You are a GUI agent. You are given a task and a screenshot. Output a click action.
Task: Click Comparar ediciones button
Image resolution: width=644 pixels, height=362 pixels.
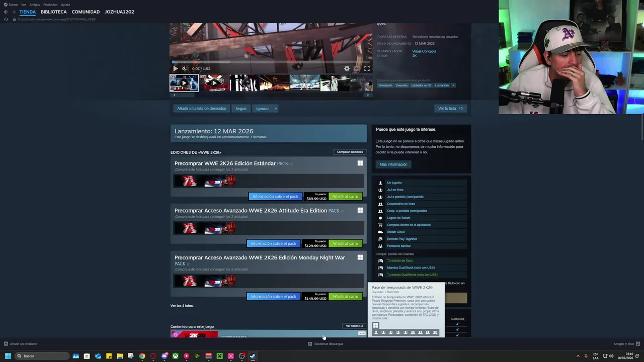point(350,152)
